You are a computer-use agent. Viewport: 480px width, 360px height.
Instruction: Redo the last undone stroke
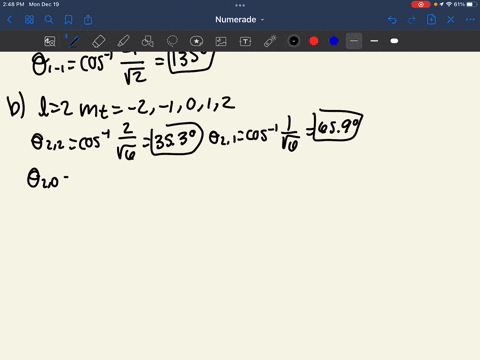[412, 20]
